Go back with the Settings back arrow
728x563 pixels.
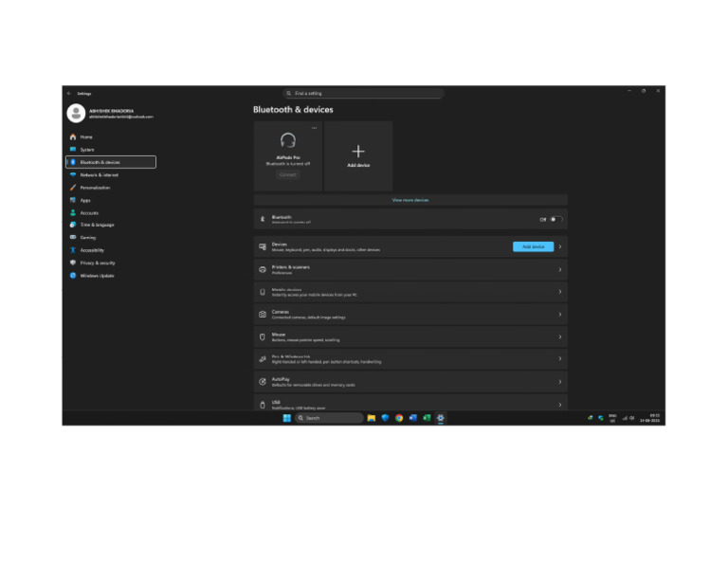click(x=69, y=93)
